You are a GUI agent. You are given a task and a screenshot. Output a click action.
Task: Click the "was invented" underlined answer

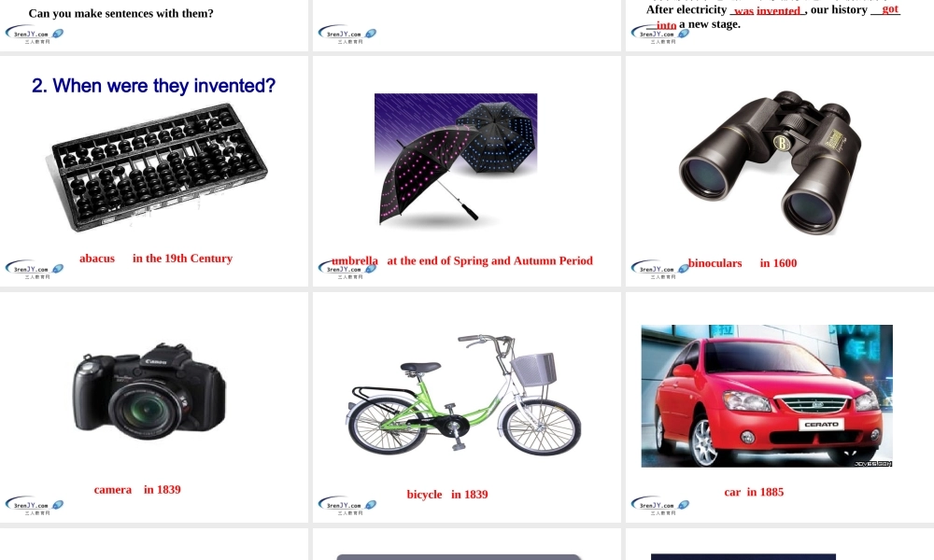767,10
